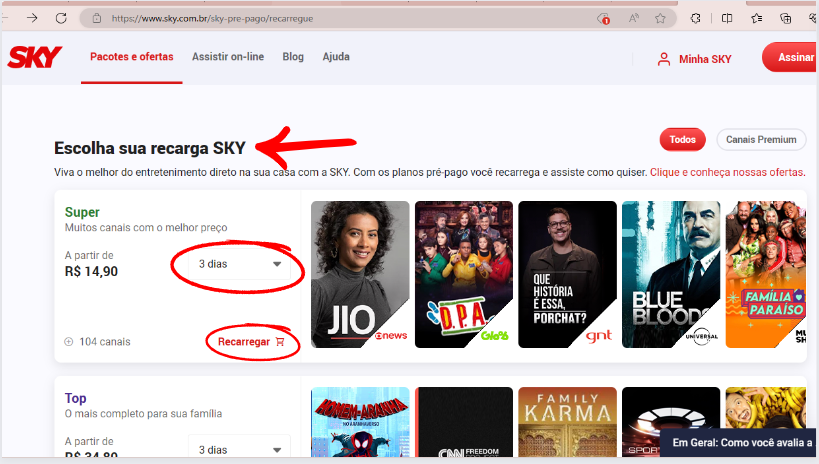The image size is (819, 464).
Task: Open the Collections icon
Action: pyautogui.click(x=785, y=18)
